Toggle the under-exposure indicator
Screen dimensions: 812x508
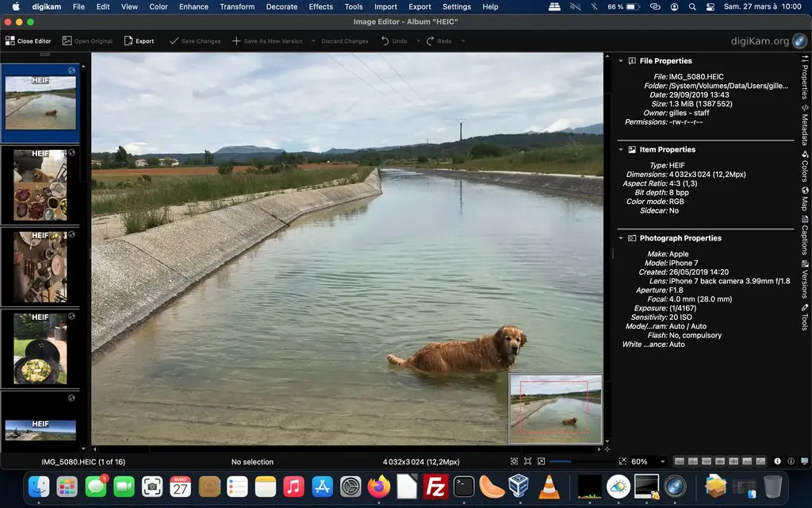tap(777, 460)
